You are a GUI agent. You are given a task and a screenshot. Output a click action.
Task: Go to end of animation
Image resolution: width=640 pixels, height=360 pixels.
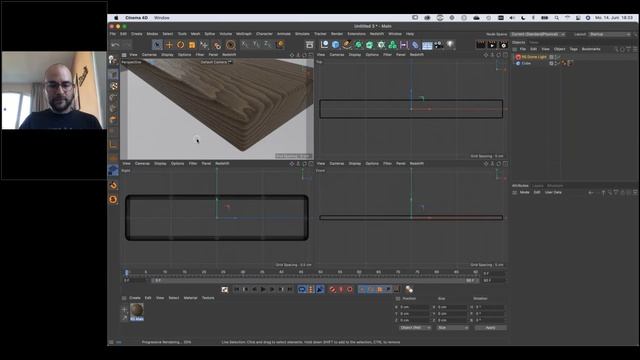pyautogui.click(x=290, y=289)
